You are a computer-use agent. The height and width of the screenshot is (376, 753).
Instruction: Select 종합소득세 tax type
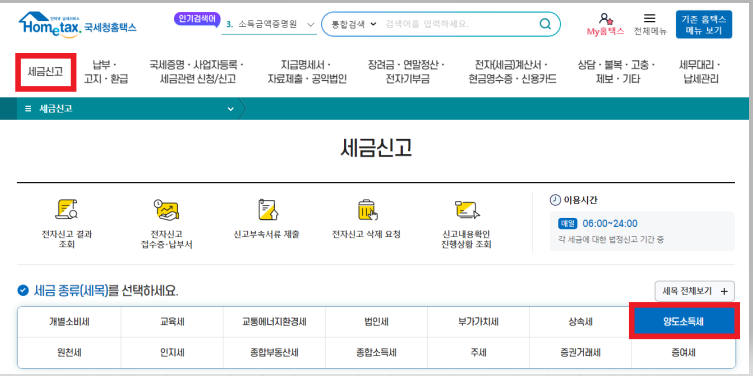[376, 353]
